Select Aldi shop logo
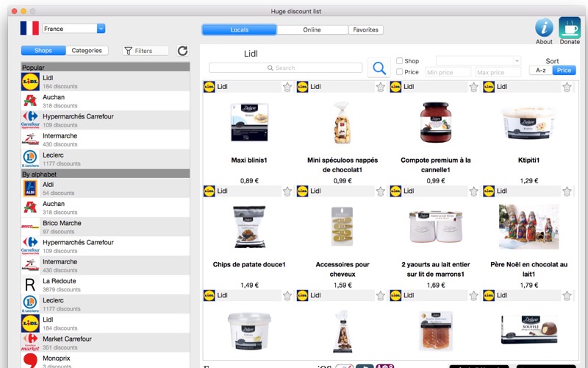This screenshot has height=368, width=588. coord(30,188)
